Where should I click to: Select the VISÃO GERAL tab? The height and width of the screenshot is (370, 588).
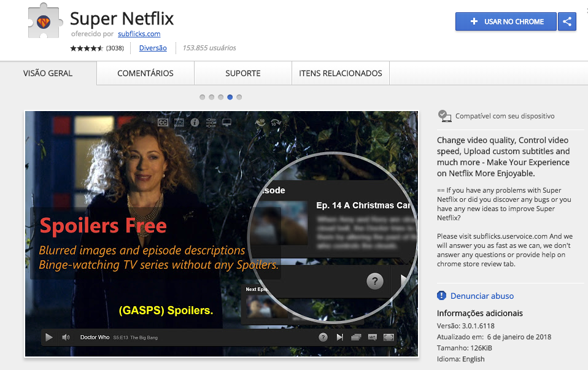(48, 73)
